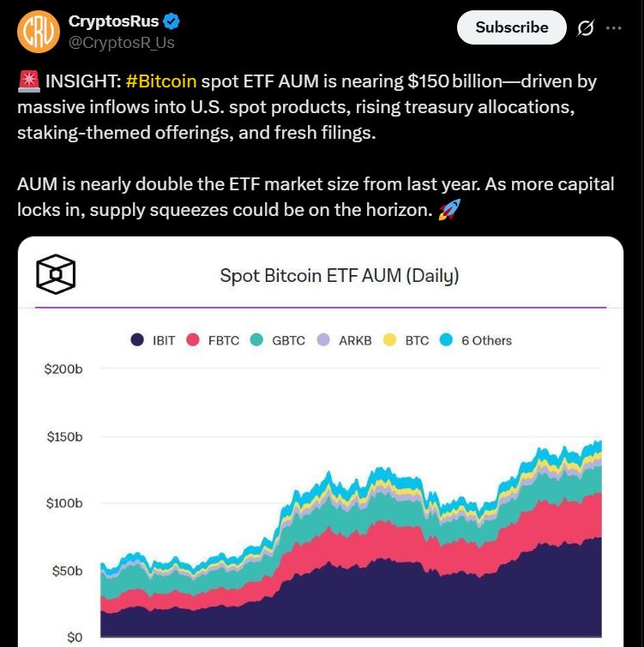Click the Spot Bitcoin ETF AUM chart title
Screen dimensions: 644x647
[339, 276]
